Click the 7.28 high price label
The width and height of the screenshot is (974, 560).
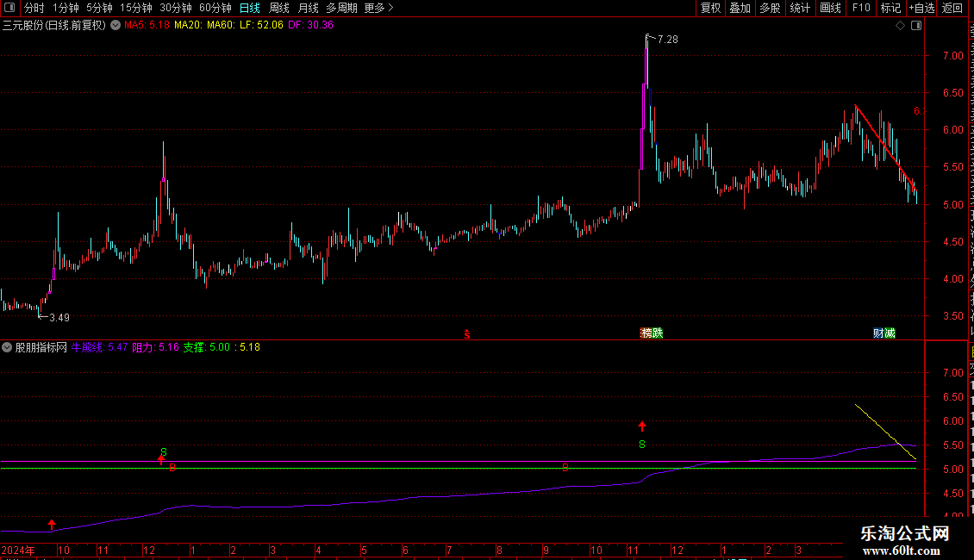[x=668, y=39]
